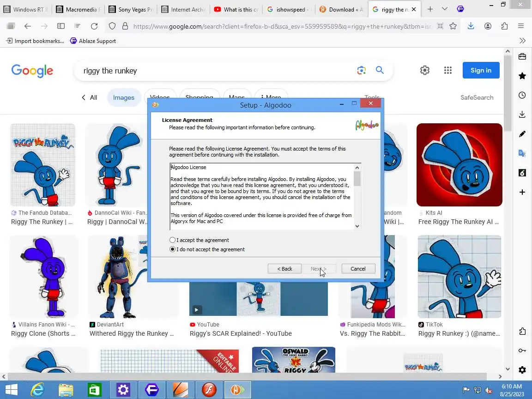Switch to the Internet Archive tab
Viewport: 532px width, 399px height.
183,10
